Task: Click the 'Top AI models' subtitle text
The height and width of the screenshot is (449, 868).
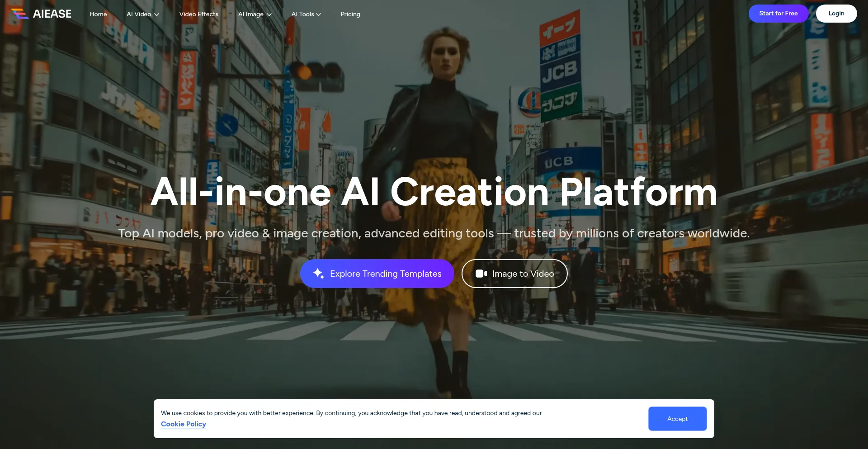Action: pos(434,233)
